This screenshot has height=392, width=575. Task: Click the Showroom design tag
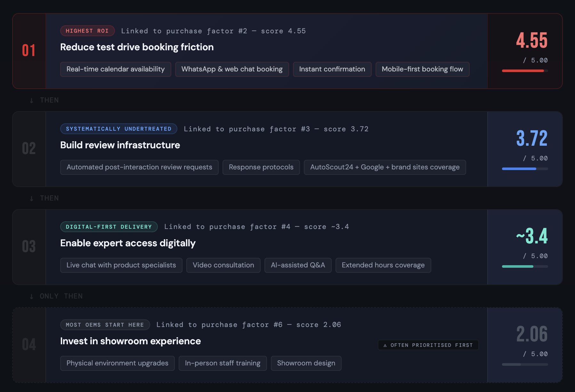(x=306, y=363)
